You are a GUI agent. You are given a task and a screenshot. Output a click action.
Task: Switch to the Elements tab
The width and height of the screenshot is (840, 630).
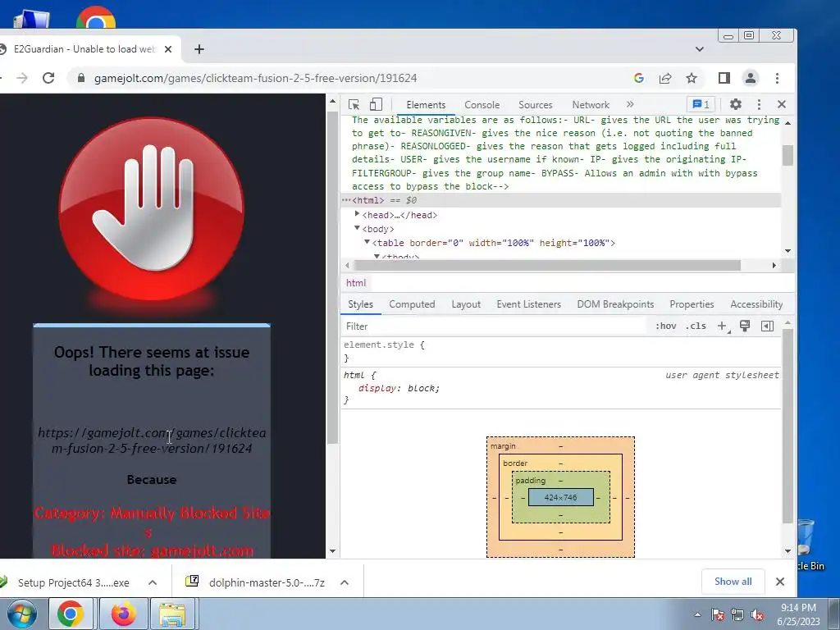pyautogui.click(x=426, y=105)
